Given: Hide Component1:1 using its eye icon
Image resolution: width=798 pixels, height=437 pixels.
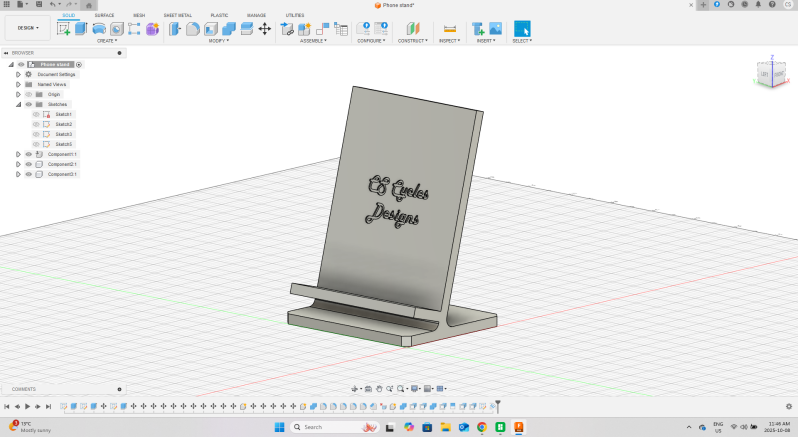Looking at the screenshot, I should click(x=28, y=154).
